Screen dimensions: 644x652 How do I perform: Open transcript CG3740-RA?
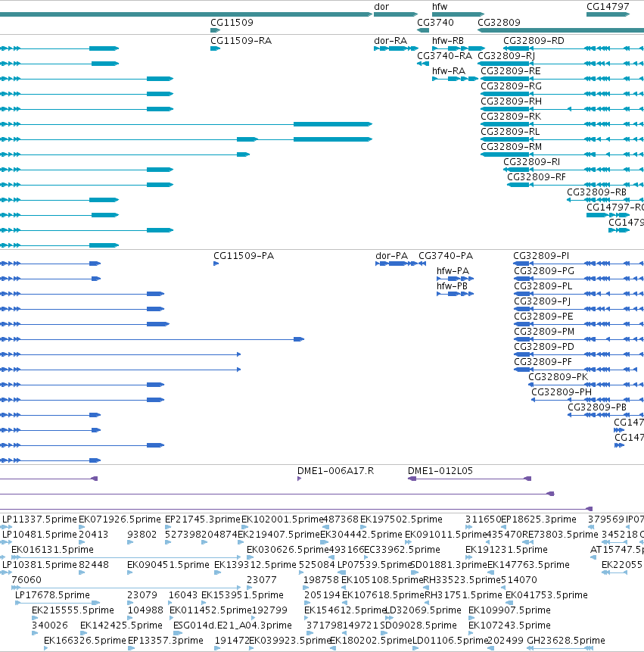tap(444, 56)
